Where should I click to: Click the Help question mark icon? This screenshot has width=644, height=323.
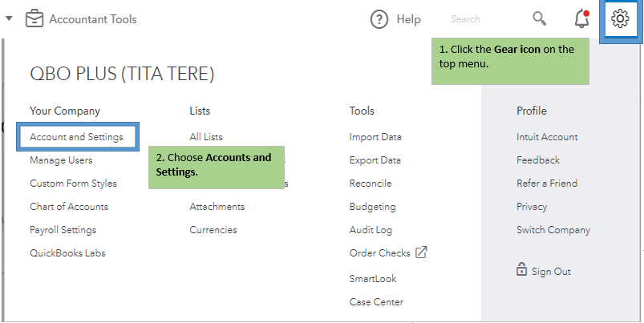[x=379, y=19]
